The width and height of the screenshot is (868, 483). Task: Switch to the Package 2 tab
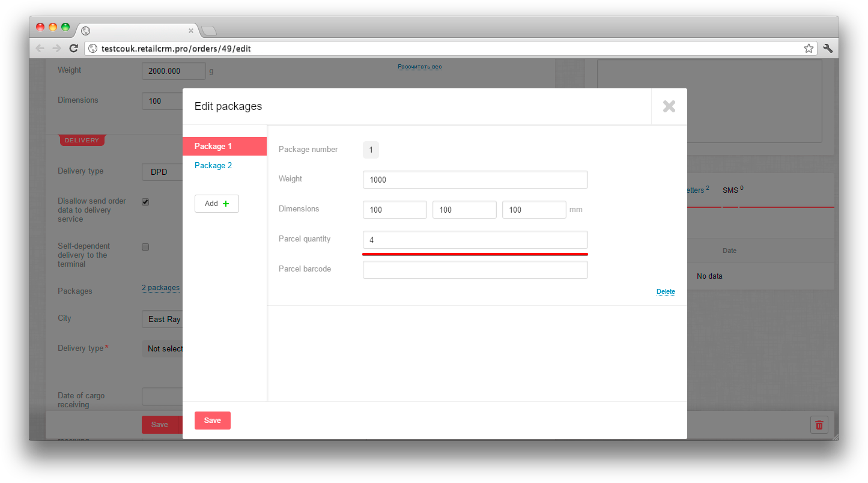pyautogui.click(x=213, y=166)
